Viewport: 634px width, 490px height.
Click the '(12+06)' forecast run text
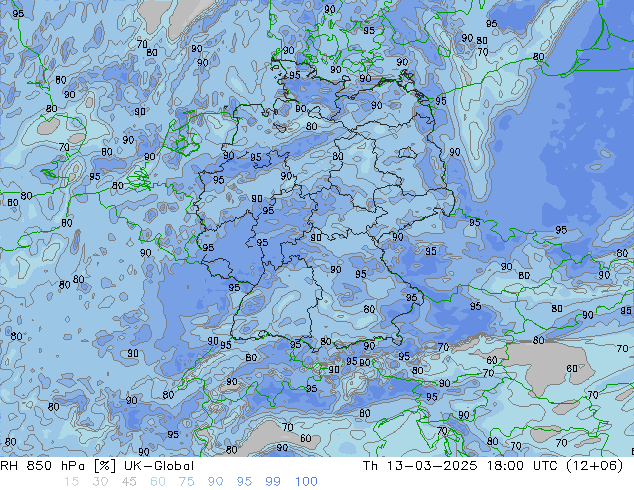(594, 466)
